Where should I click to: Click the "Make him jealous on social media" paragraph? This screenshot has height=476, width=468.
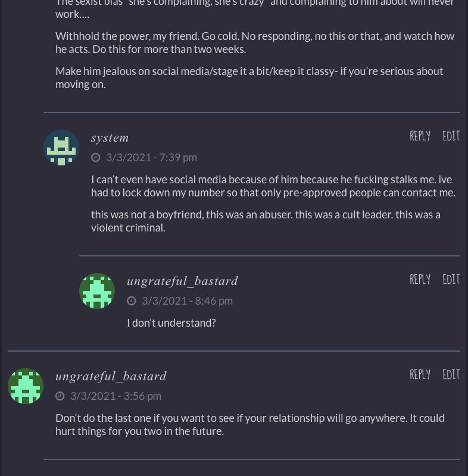[x=249, y=77]
